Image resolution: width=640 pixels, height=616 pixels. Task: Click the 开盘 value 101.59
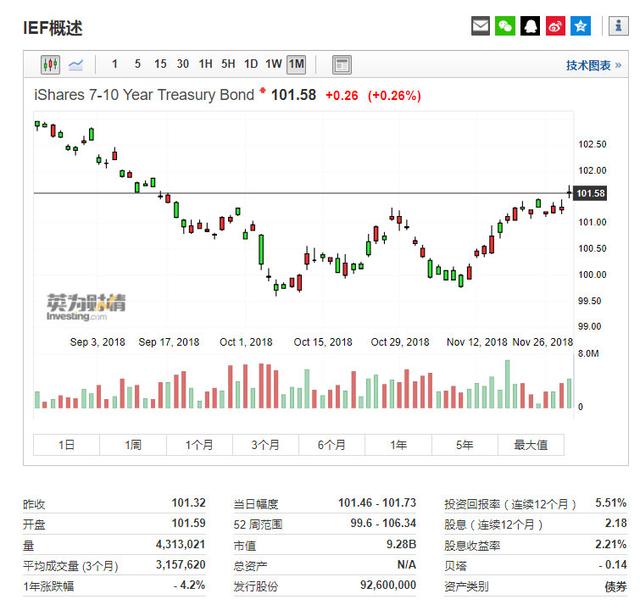click(188, 523)
